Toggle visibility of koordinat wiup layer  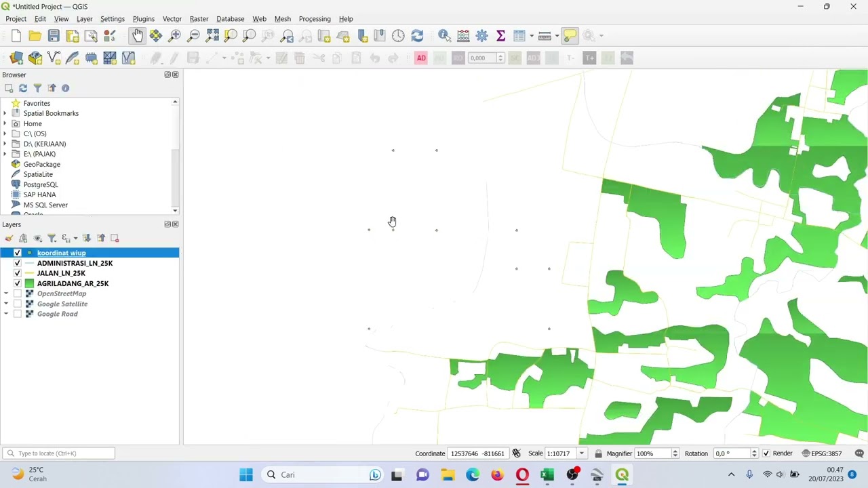pos(18,253)
